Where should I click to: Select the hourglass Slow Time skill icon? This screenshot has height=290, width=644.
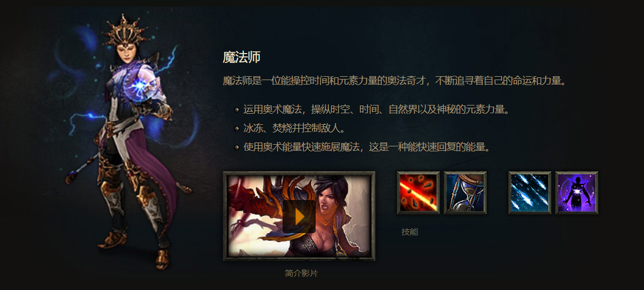[x=465, y=193]
